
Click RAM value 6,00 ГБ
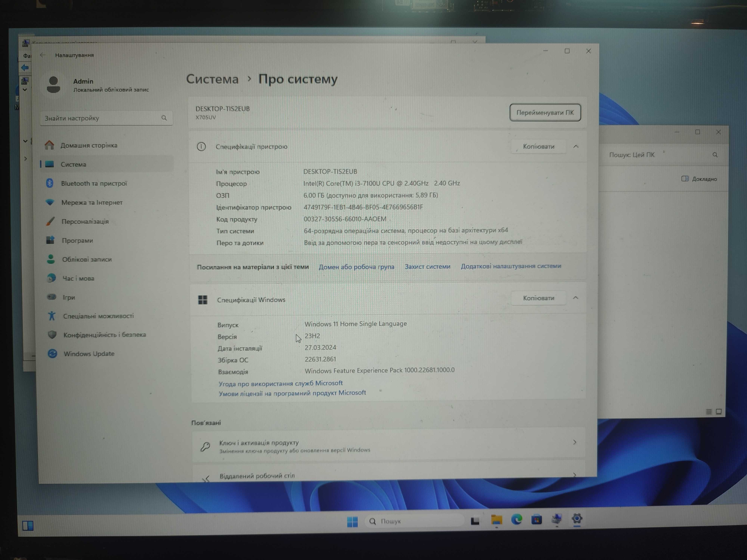371,195
